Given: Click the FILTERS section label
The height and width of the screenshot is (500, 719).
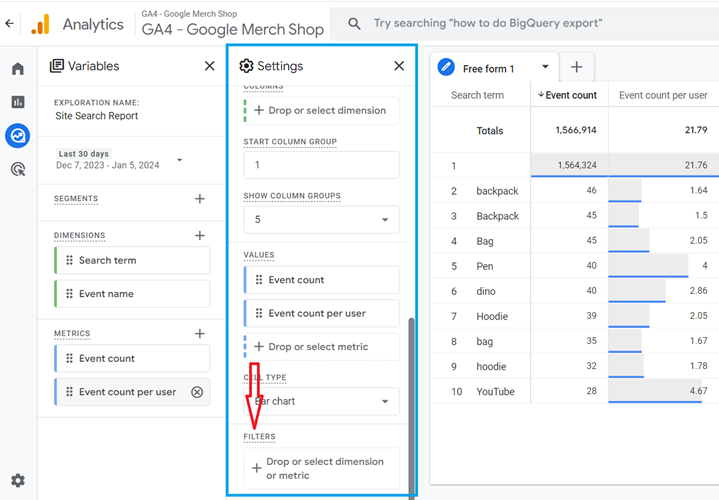Looking at the screenshot, I should (260, 437).
